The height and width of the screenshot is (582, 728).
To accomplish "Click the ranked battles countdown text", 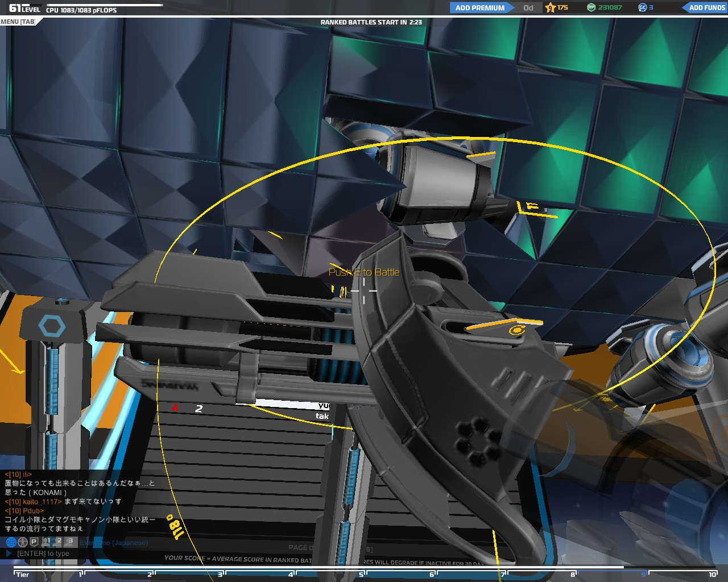I will click(x=371, y=22).
